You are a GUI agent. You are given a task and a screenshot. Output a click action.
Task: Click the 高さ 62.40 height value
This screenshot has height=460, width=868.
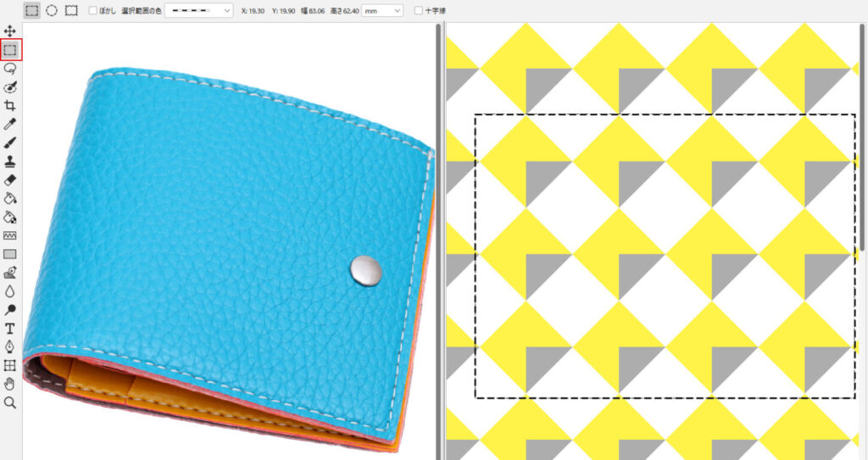pyautogui.click(x=343, y=10)
